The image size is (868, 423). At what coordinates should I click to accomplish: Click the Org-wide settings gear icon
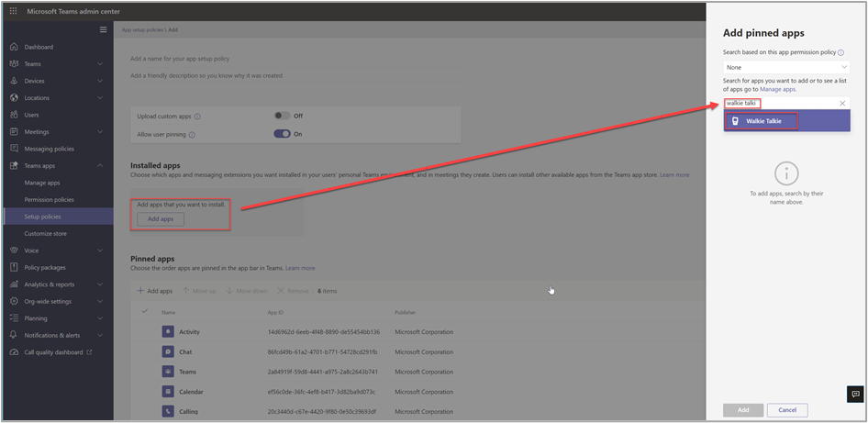(14, 301)
